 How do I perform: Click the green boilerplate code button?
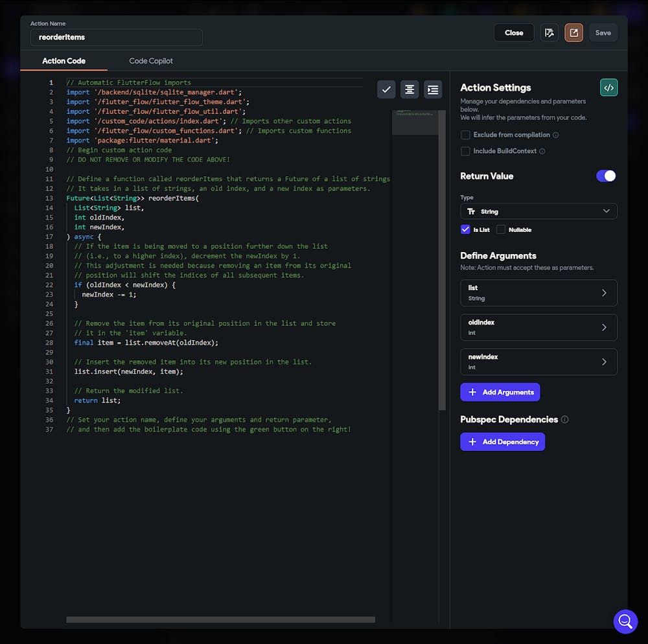(608, 87)
